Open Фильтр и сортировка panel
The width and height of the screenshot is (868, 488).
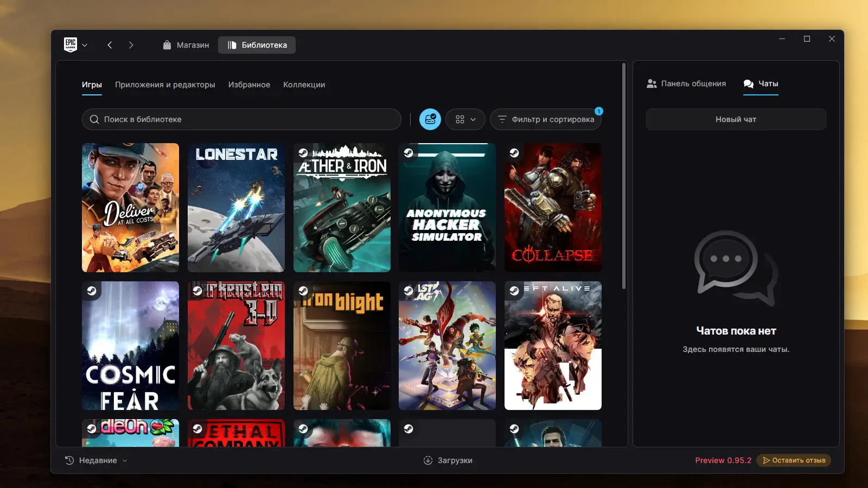click(x=546, y=119)
